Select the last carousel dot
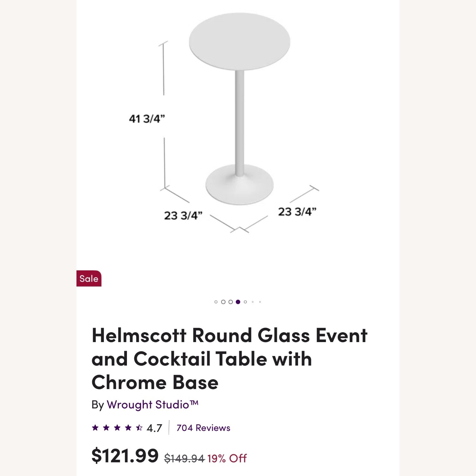Image resolution: width=476 pixels, height=476 pixels. point(260,302)
